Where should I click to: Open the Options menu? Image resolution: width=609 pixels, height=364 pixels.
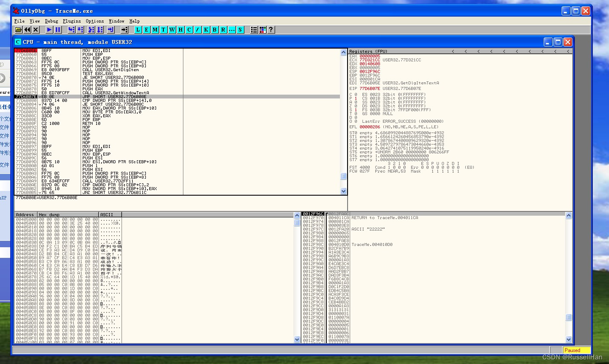tap(95, 21)
